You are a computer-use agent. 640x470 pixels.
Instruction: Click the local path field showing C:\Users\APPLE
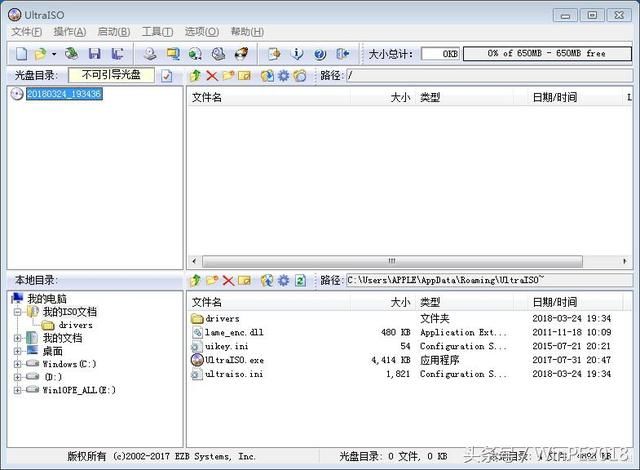pyautogui.click(x=489, y=280)
